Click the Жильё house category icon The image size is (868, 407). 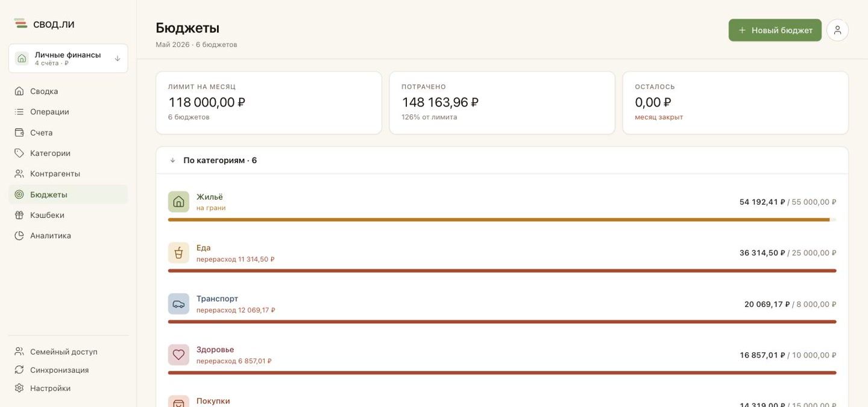coord(178,202)
